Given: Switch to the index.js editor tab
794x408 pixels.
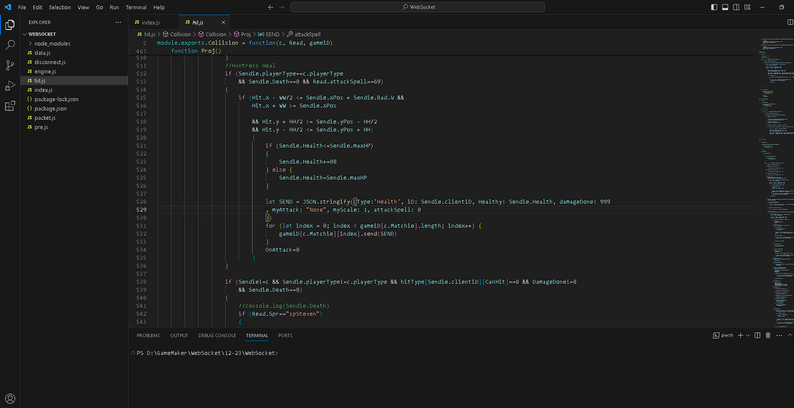Looking at the screenshot, I should (153, 22).
